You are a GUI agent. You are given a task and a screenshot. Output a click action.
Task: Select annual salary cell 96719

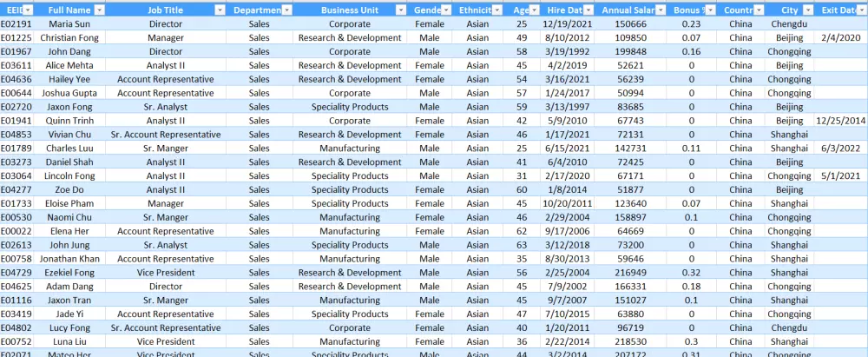[x=630, y=327]
